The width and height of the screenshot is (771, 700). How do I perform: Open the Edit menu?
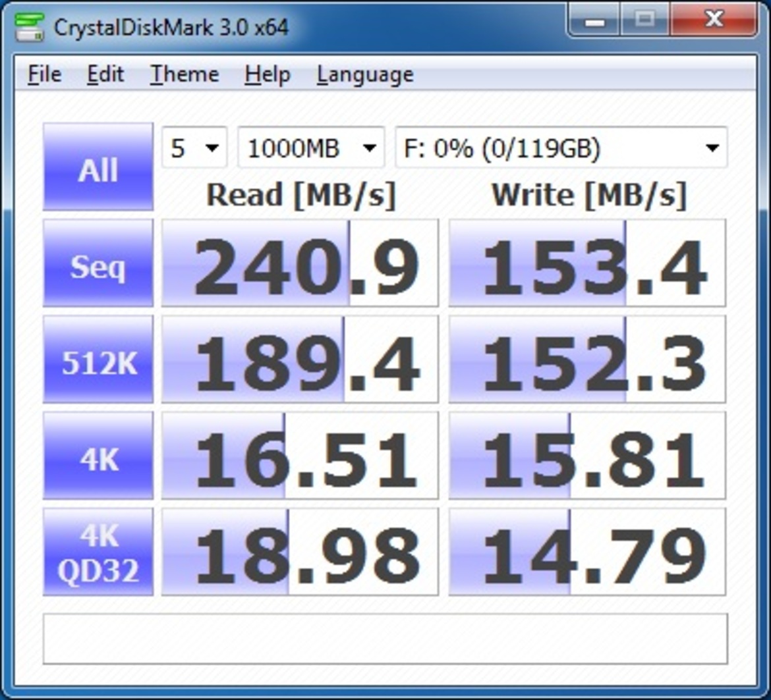(x=105, y=74)
